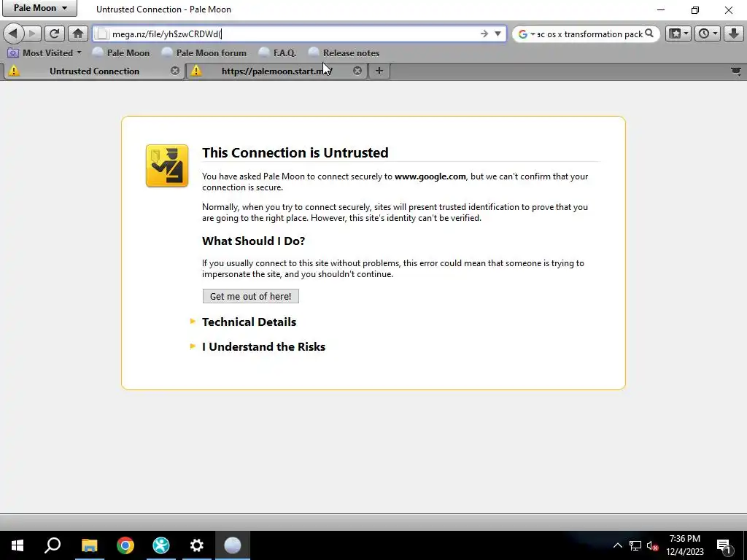The height and width of the screenshot is (560, 747).
Task: Show hidden system tray icons
Action: click(617, 545)
